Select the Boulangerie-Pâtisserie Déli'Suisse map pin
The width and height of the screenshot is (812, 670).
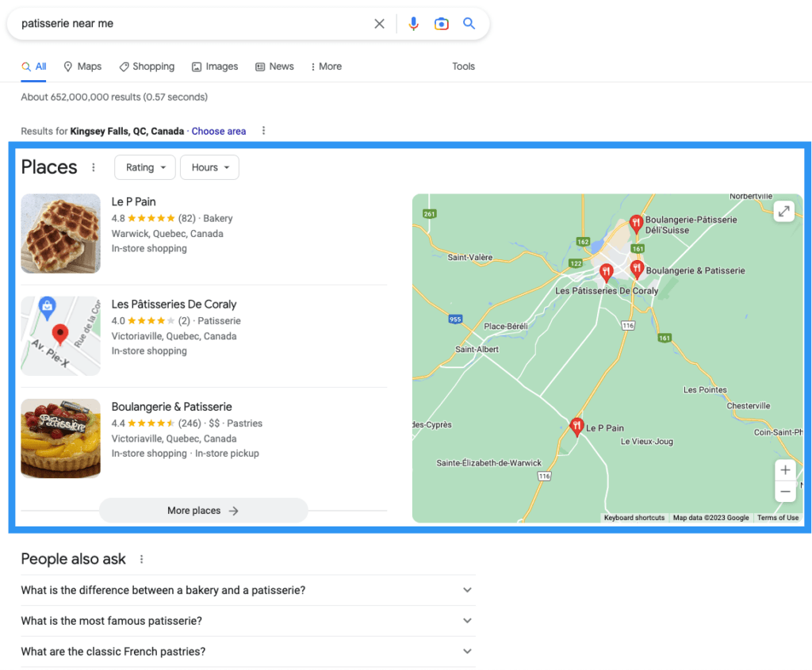(x=635, y=224)
